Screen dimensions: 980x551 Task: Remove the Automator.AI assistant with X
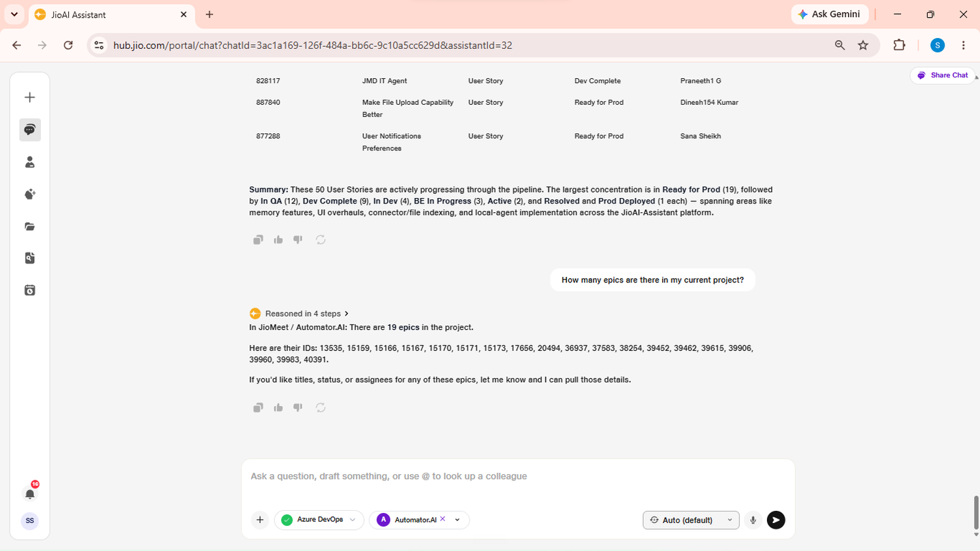tap(442, 518)
